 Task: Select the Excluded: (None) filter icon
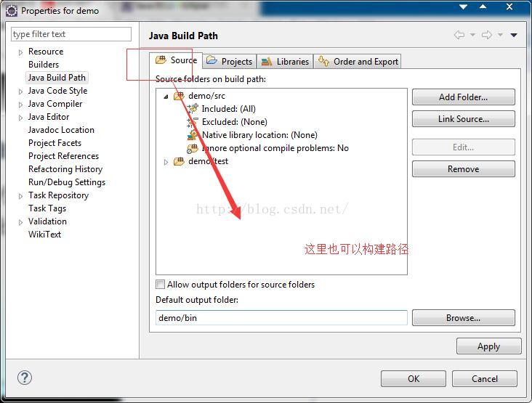[193, 122]
